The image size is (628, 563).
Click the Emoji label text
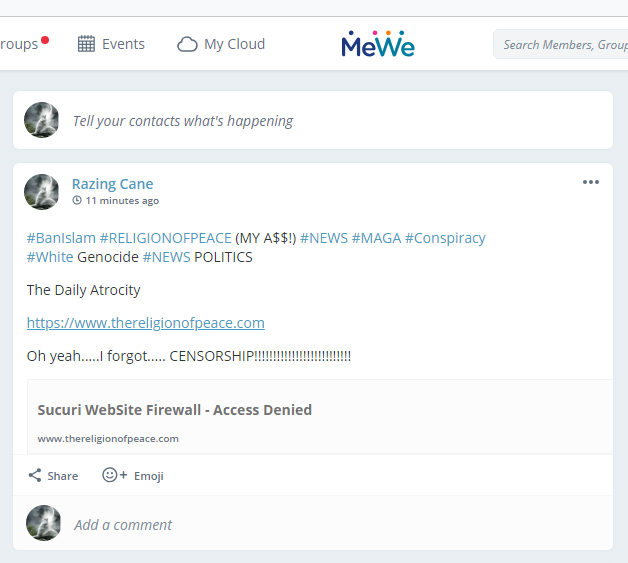click(x=149, y=476)
